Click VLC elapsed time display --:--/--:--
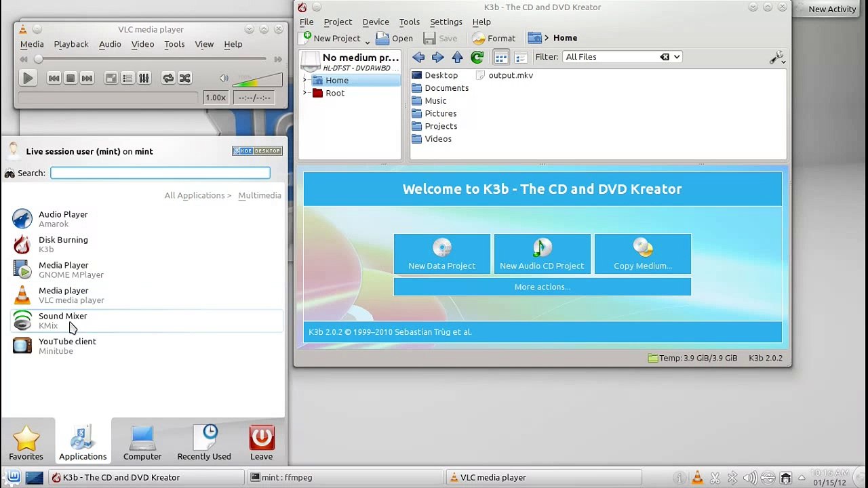Image resolution: width=868 pixels, height=488 pixels. pos(254,98)
